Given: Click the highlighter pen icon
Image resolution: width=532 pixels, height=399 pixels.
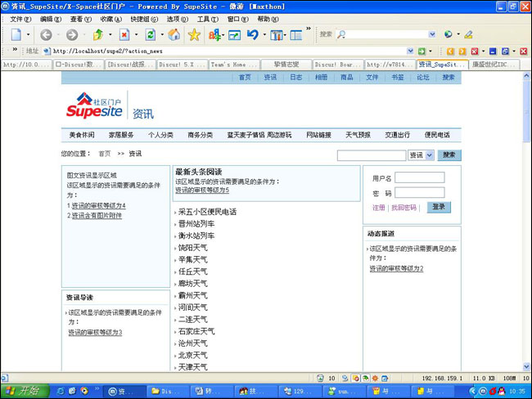Looking at the screenshot, I should tap(468, 34).
